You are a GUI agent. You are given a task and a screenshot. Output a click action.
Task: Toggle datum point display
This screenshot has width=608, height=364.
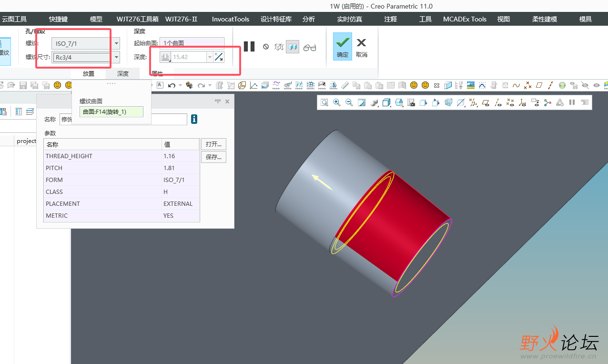coord(510,102)
